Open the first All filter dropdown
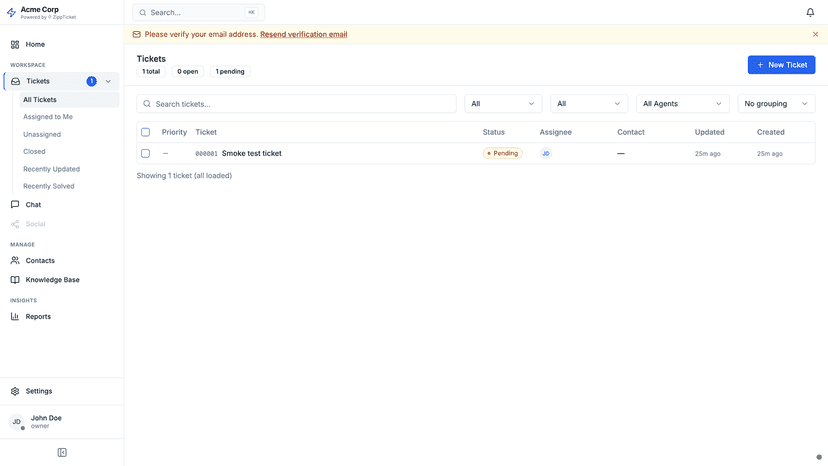828x466 pixels. 503,104
